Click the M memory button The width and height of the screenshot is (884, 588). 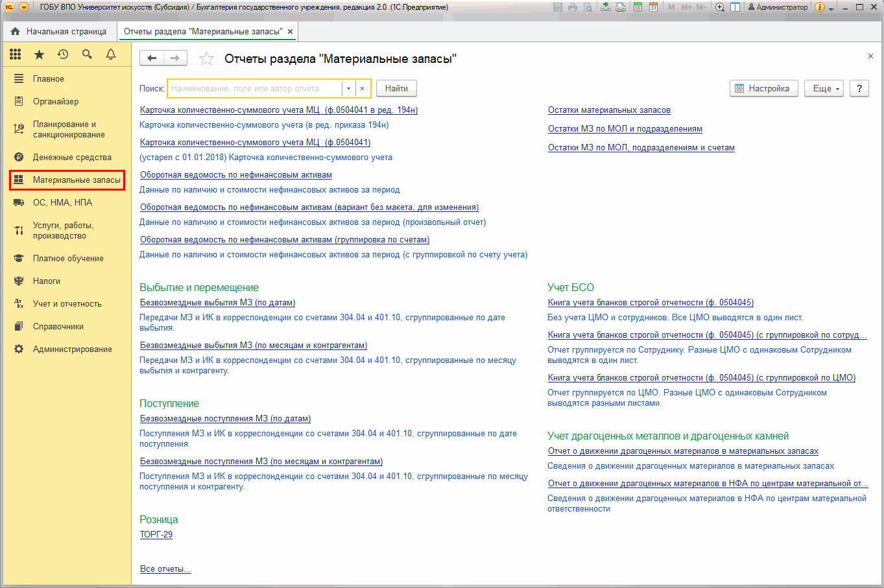(x=671, y=7)
